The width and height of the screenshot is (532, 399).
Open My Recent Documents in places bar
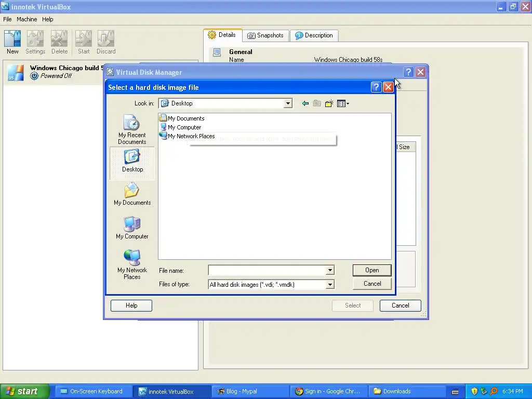click(x=132, y=129)
